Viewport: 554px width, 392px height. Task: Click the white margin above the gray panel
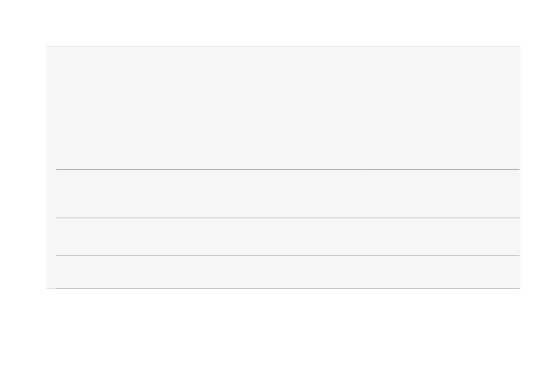click(x=277, y=23)
